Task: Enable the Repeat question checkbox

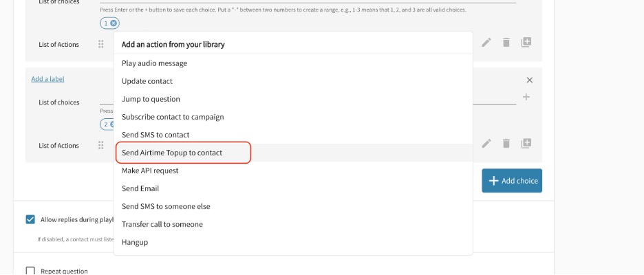Action: click(x=30, y=271)
